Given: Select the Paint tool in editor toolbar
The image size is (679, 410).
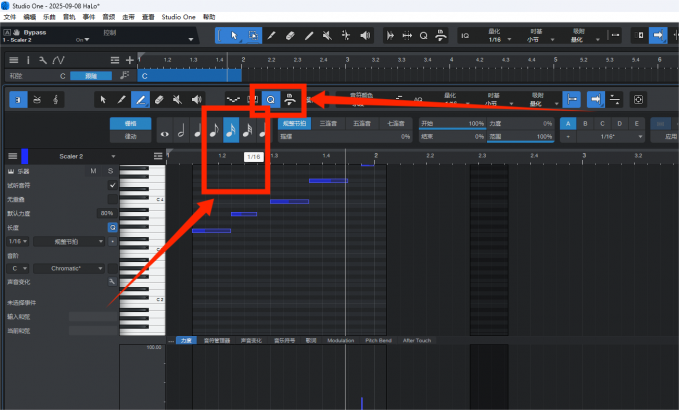Looking at the screenshot, I should [x=140, y=100].
